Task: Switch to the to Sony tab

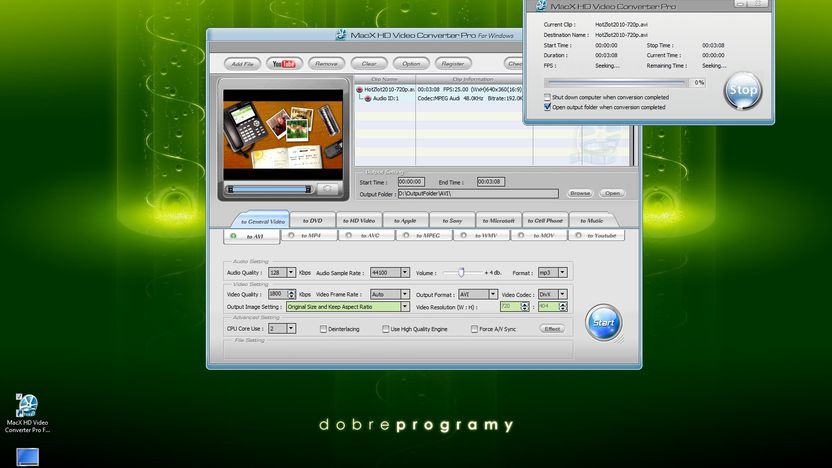Action: pos(452,220)
